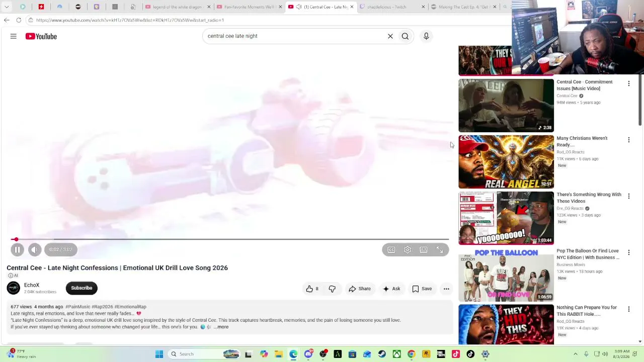Viewport: 644px width, 362px height.
Task: Open Many Christians Weren't Ready thumbnail
Action: 506,162
